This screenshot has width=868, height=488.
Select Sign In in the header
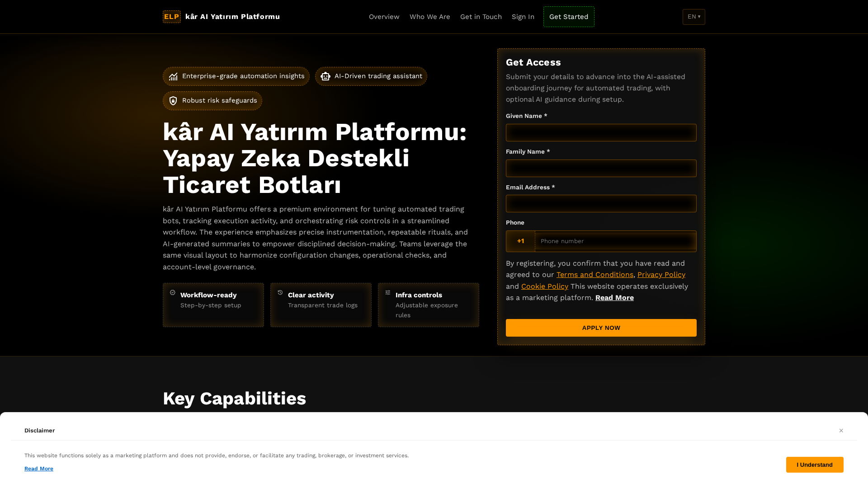523,17
